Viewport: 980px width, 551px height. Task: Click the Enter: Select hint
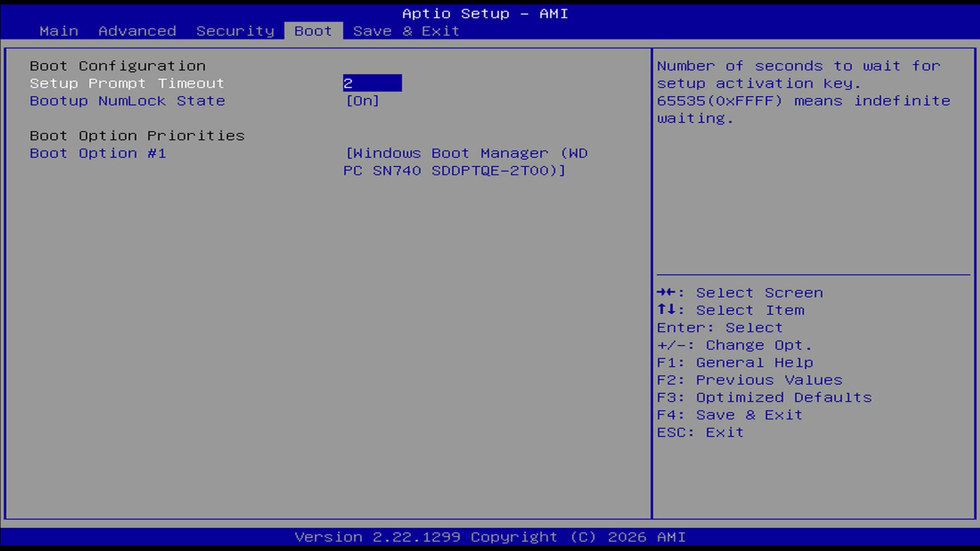point(719,328)
